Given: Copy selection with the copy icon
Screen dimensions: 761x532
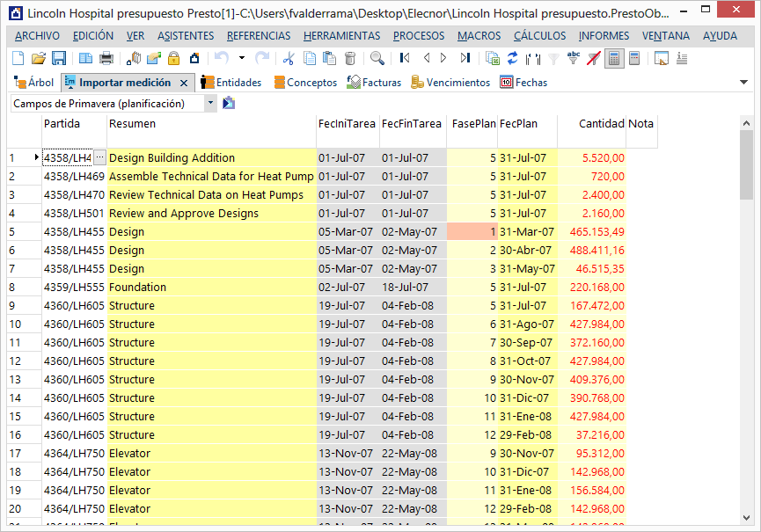Looking at the screenshot, I should (x=309, y=59).
